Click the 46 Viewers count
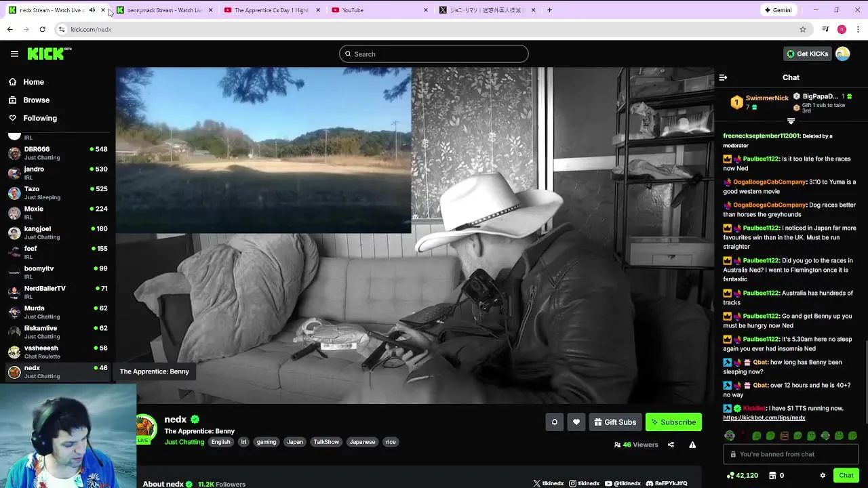 click(635, 445)
